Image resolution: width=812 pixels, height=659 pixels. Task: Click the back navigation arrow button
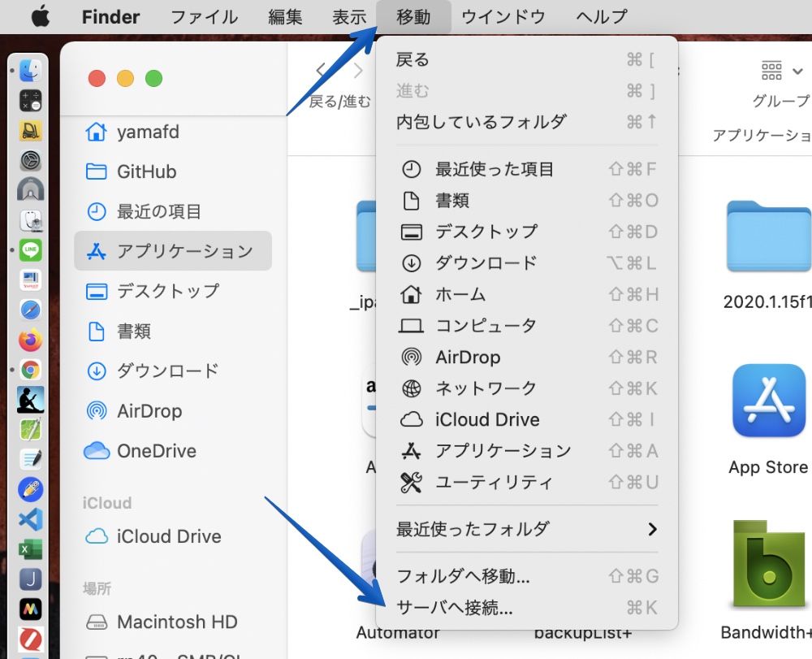click(322, 72)
